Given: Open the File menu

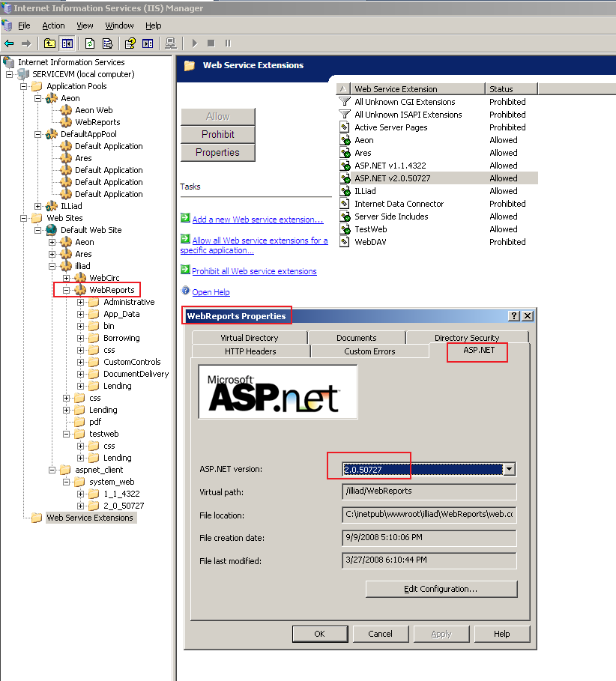Looking at the screenshot, I should 24,25.
